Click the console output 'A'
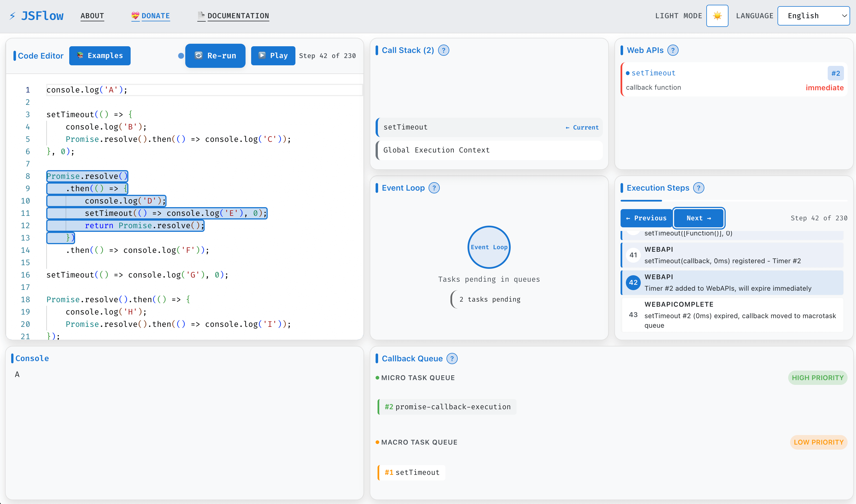Screen dimensions: 856x504 (x=17, y=374)
